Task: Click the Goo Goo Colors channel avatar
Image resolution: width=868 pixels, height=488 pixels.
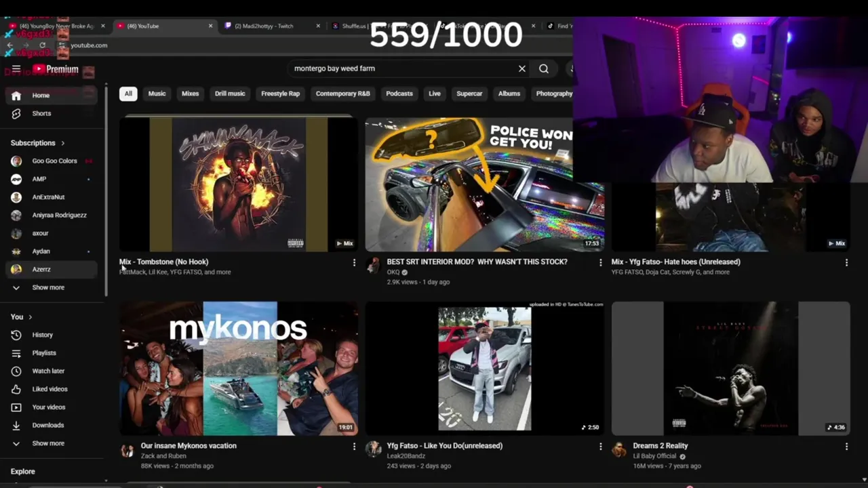Action: tap(16, 161)
